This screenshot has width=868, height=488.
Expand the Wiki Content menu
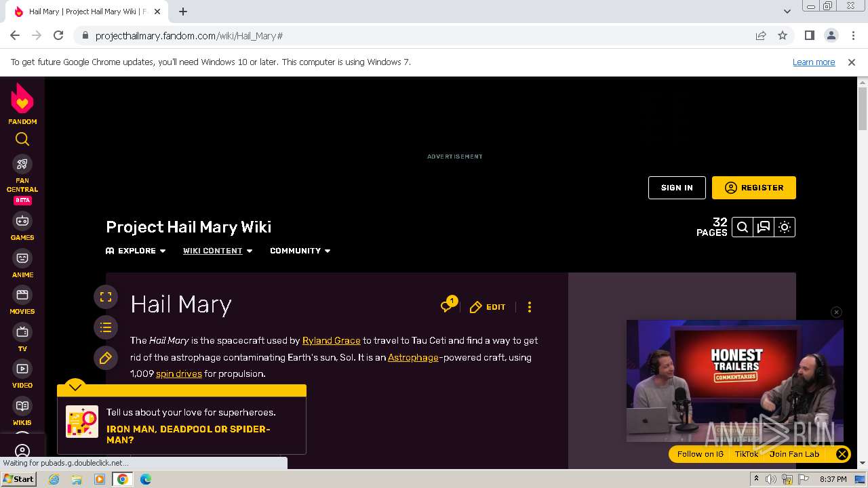[x=218, y=251]
